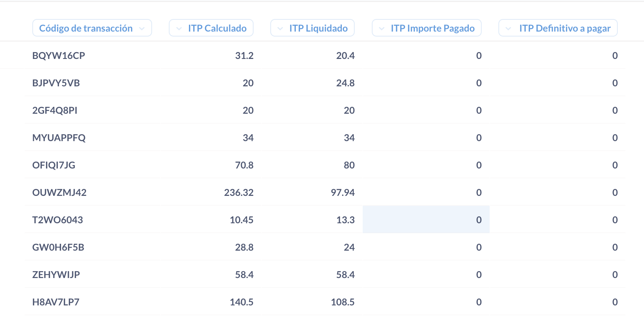This screenshot has height=321, width=644.
Task: Click chevron icon beside ITP Importe Pagado
Action: click(x=382, y=29)
